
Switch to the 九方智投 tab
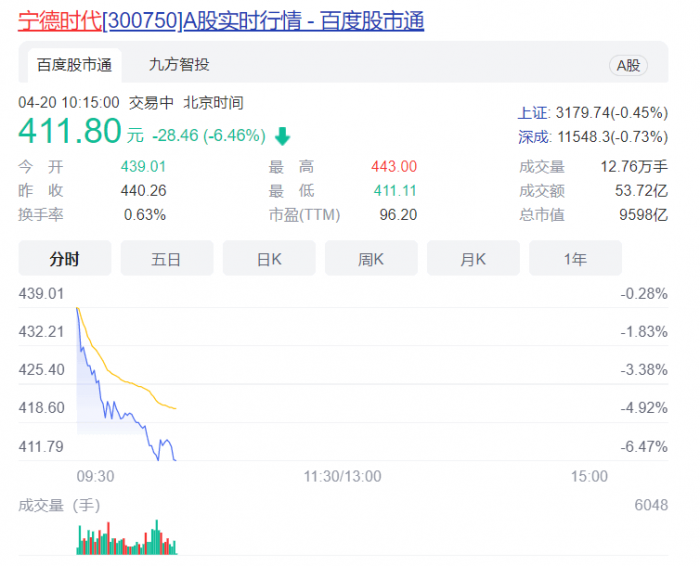pos(179,65)
